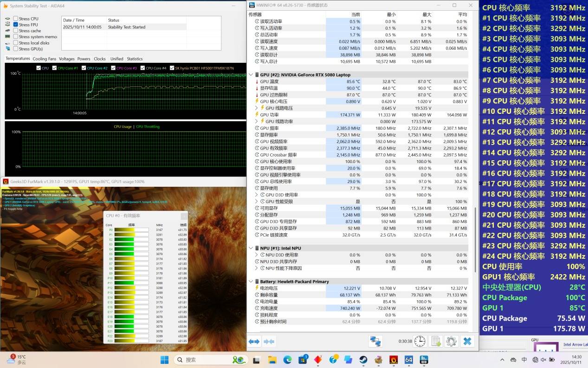
Task: Click the reset clock icon in HWiNFO
Action: (420, 342)
